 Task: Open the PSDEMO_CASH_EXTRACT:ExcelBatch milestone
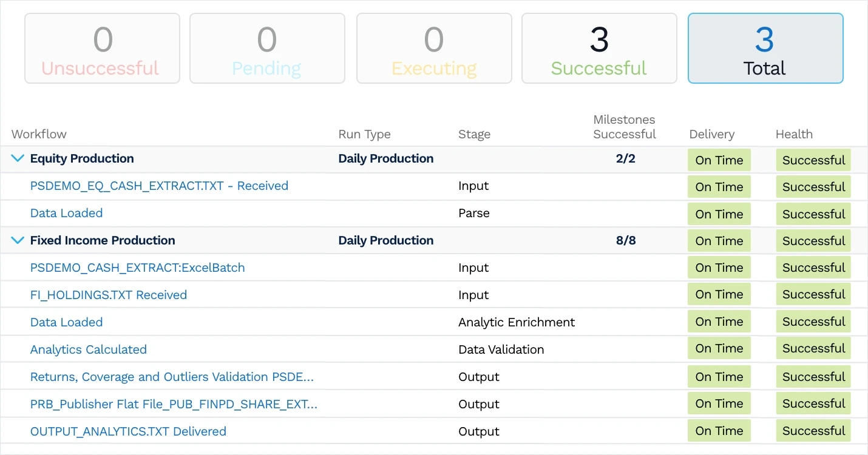pos(137,268)
